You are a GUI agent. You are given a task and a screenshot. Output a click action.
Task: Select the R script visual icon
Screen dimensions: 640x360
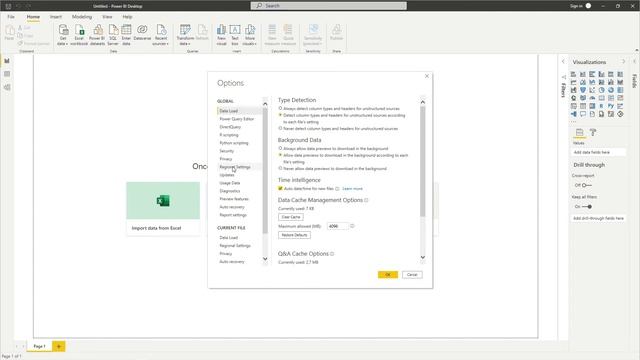pyautogui.click(x=601, y=106)
